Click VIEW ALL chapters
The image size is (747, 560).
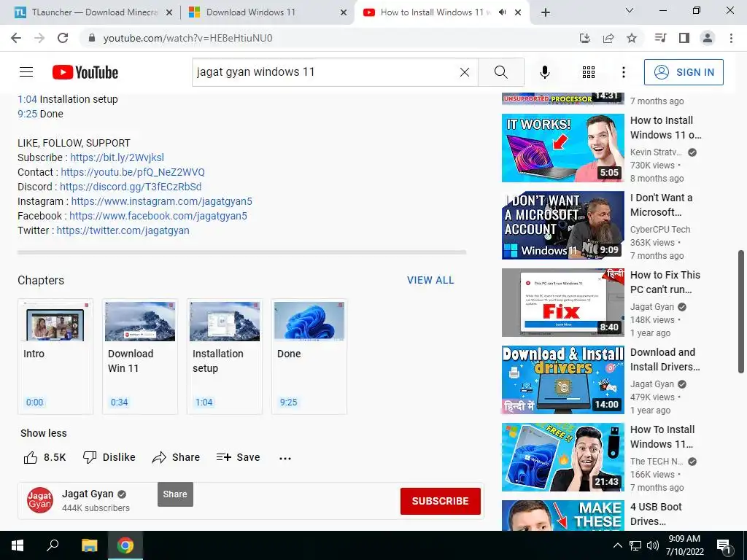[430, 280]
